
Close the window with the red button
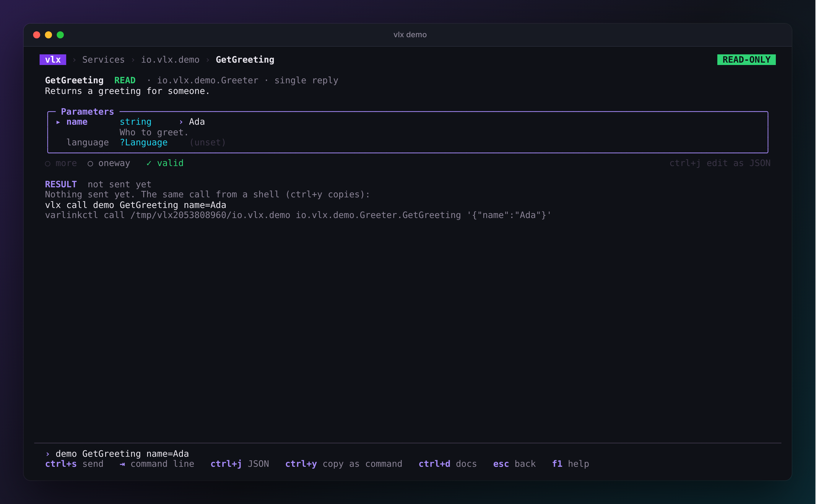coord(37,35)
